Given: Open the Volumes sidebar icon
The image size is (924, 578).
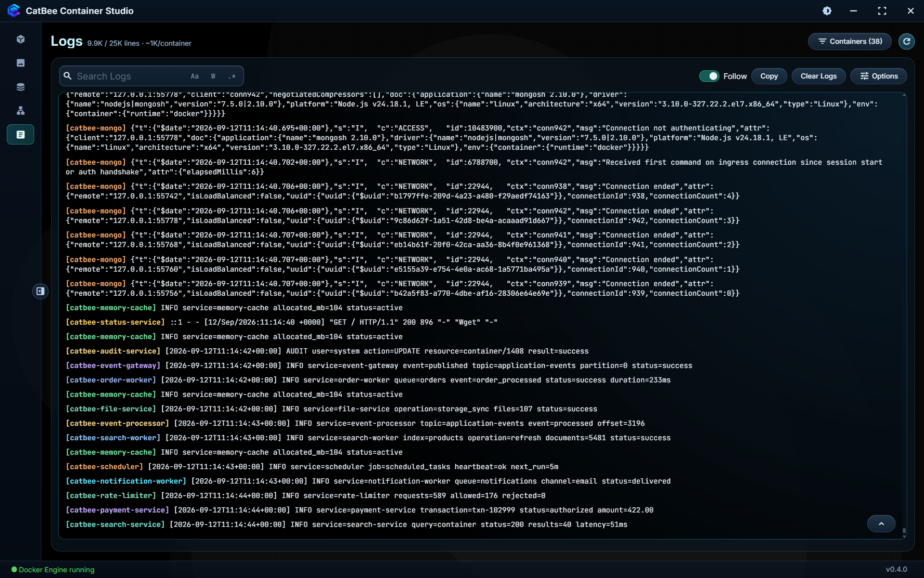Looking at the screenshot, I should click(x=21, y=87).
